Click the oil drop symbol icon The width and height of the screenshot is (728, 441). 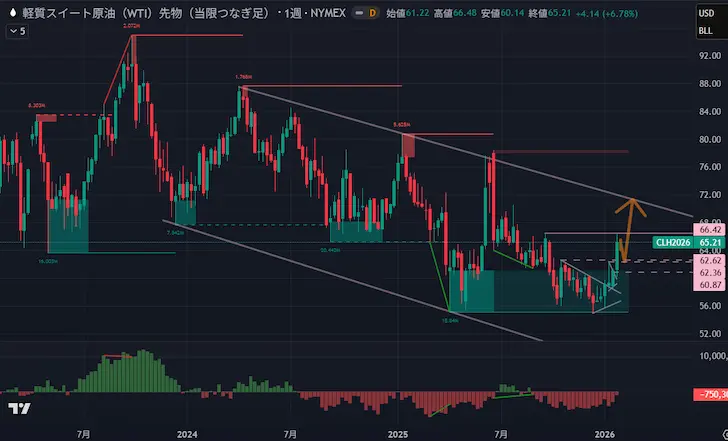pyautogui.click(x=13, y=13)
